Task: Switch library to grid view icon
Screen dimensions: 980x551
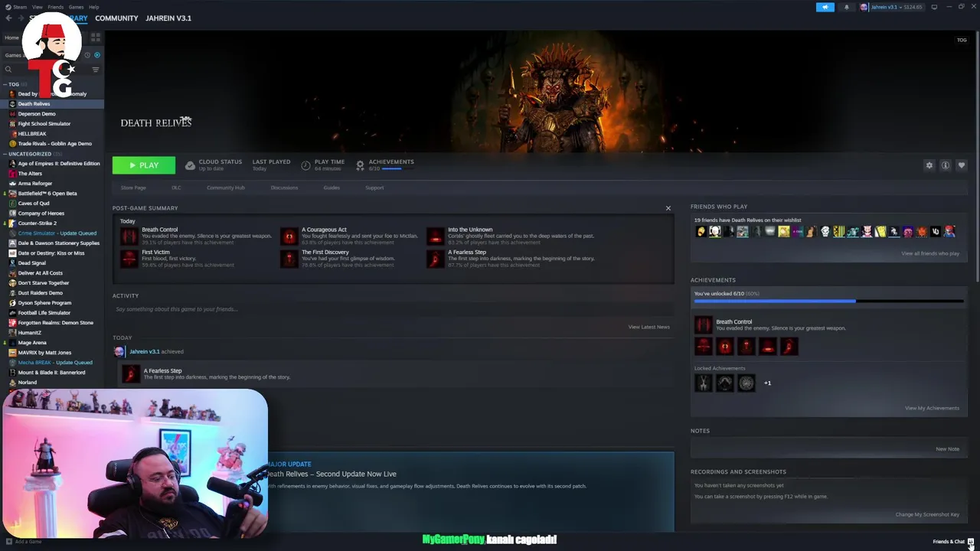Action: tap(96, 37)
